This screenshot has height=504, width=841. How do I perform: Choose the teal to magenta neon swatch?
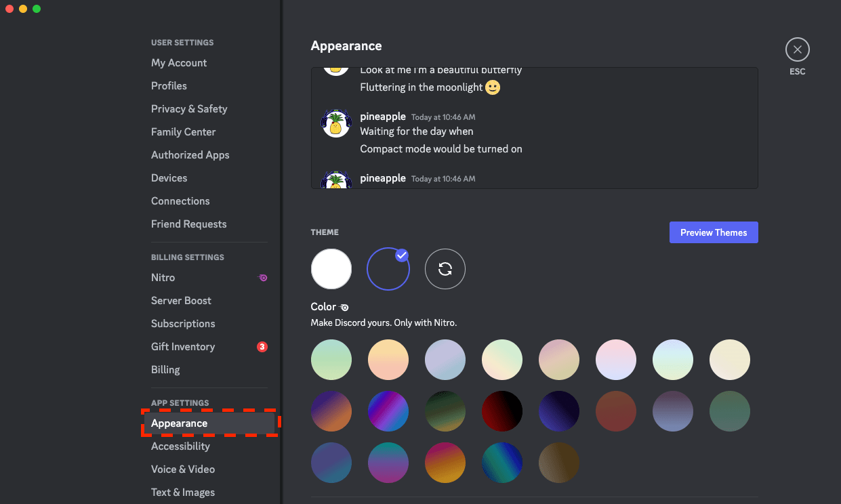click(x=388, y=463)
